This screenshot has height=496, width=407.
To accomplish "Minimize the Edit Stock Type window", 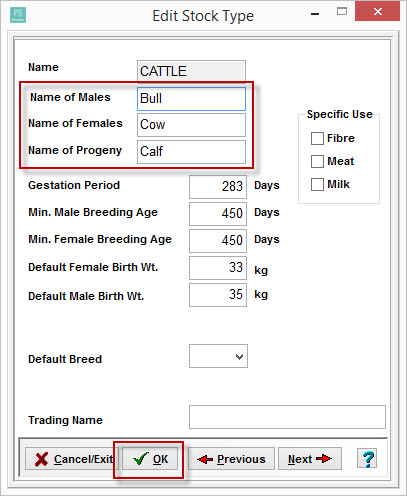I will (x=315, y=13).
